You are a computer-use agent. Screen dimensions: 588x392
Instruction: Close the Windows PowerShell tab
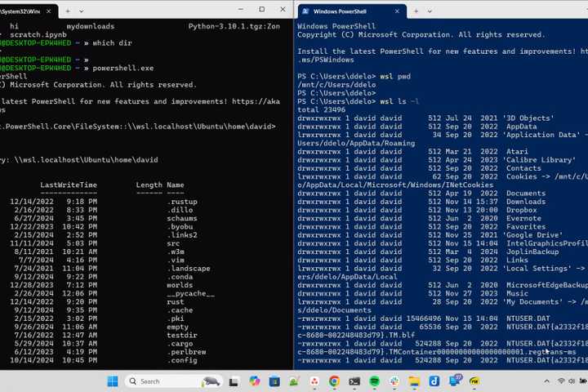397,11
